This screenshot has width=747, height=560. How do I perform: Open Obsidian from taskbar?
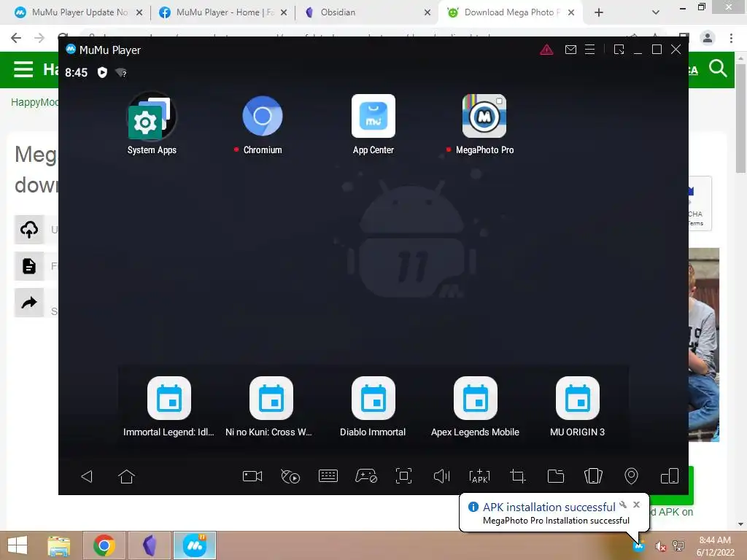[150, 545]
